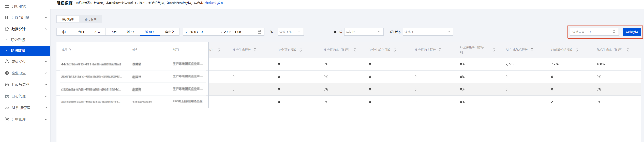Image resolution: width=644 pixels, height=142 pixels.
Task: Click the 请输入用户ID search field
Action: pos(591,32)
